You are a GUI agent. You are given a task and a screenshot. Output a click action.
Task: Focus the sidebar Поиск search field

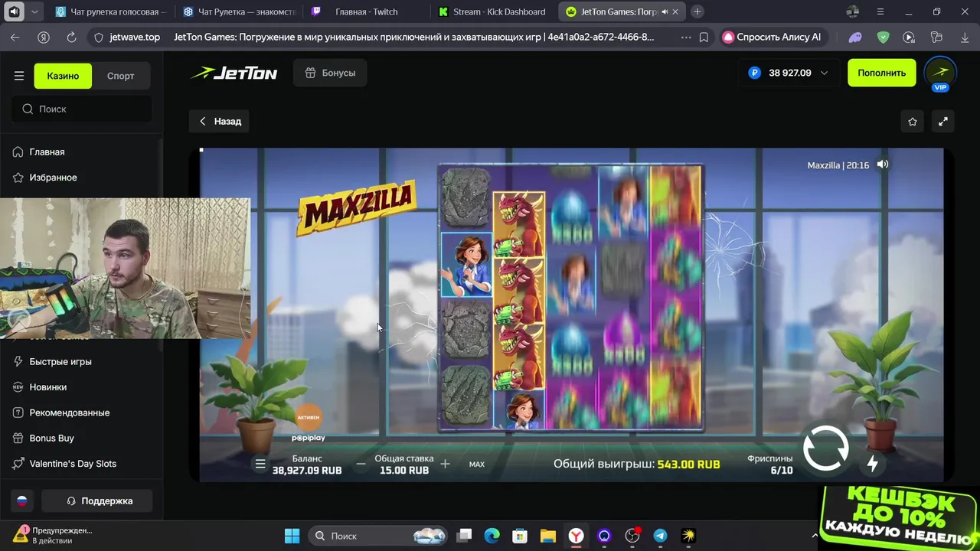(82, 109)
